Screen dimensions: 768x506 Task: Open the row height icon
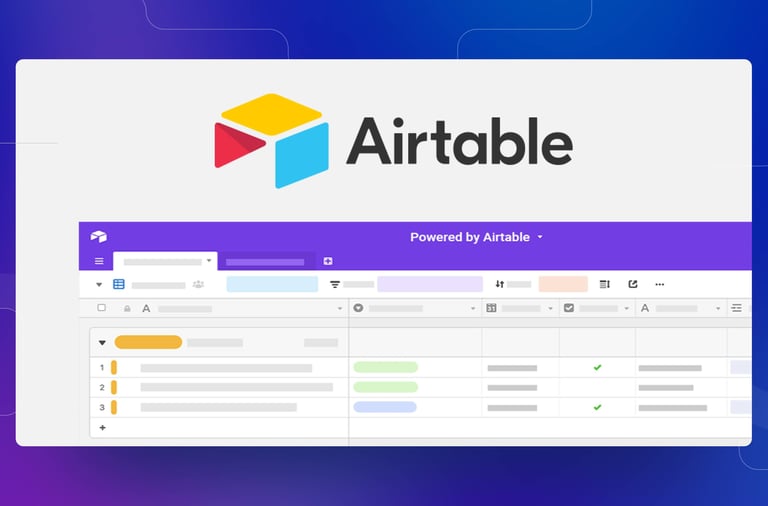[605, 284]
